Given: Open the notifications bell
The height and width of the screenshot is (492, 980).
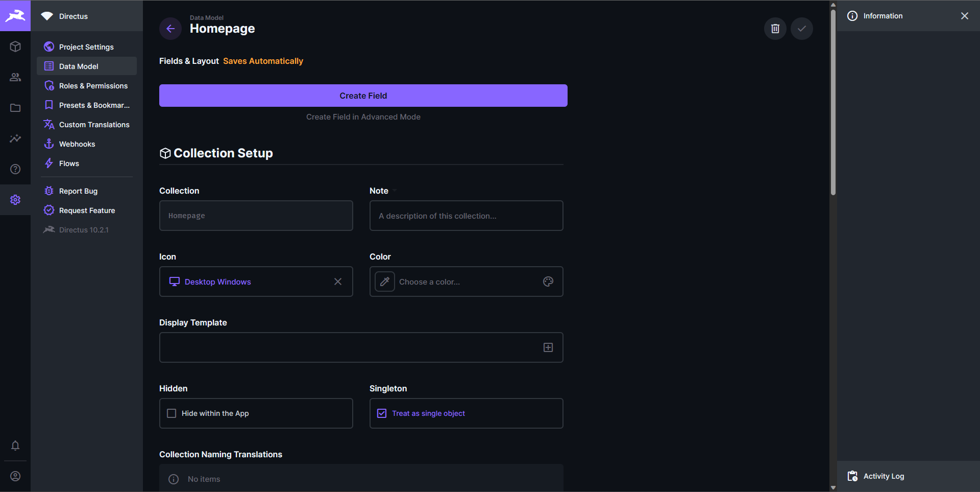Looking at the screenshot, I should point(15,446).
